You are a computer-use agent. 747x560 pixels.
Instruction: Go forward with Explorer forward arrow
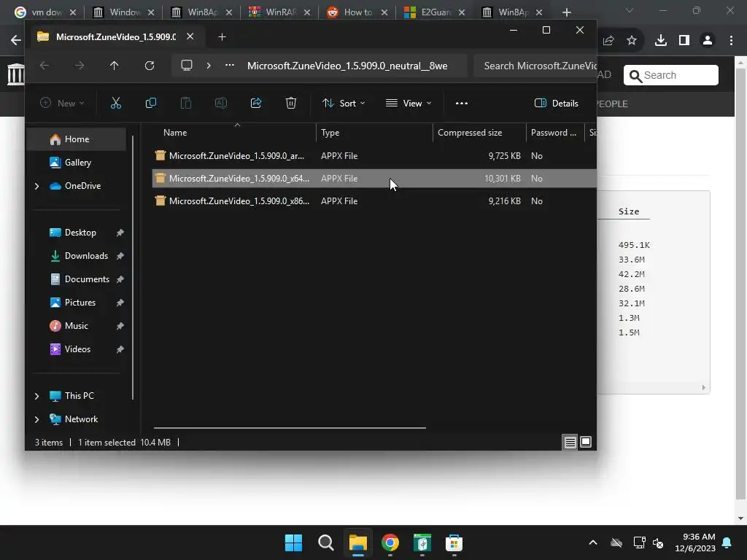80,66
